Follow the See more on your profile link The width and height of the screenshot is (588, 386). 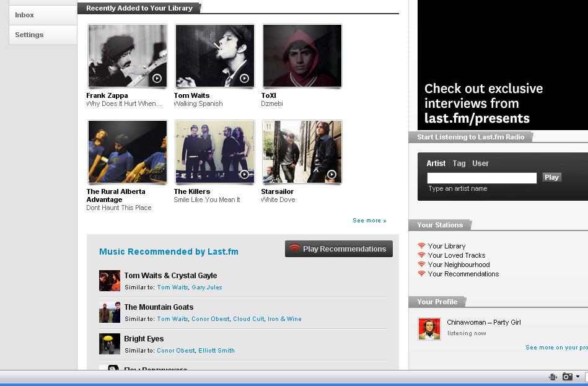click(556, 348)
